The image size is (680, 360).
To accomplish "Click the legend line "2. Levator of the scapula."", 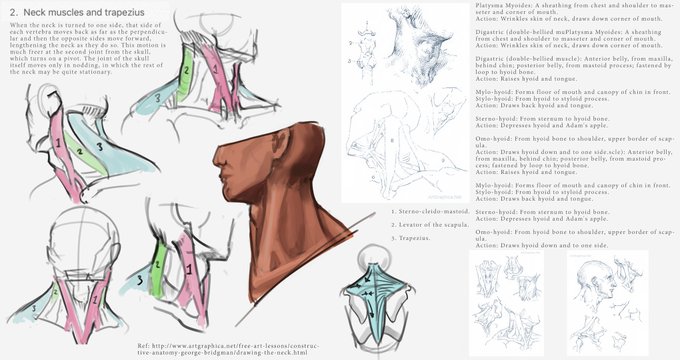I will pyautogui.click(x=429, y=225).
